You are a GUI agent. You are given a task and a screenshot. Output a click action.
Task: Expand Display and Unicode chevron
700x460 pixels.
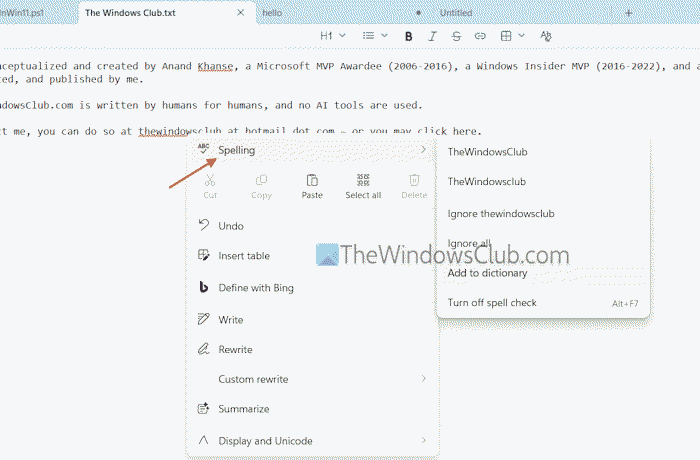[x=423, y=440]
